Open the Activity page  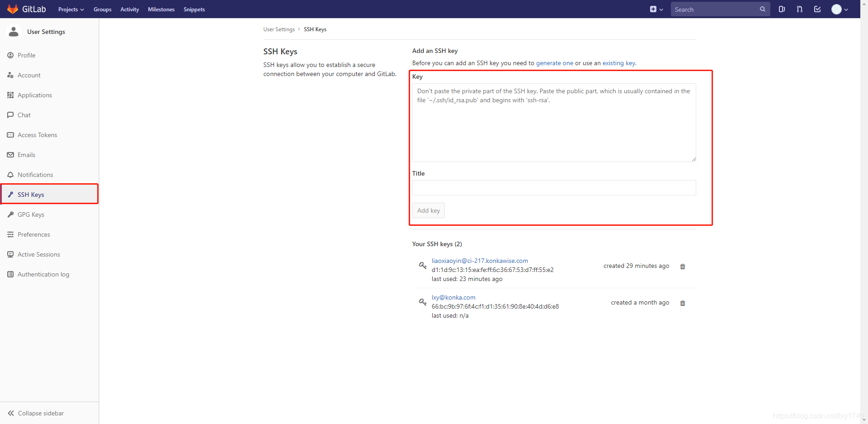pyautogui.click(x=130, y=10)
